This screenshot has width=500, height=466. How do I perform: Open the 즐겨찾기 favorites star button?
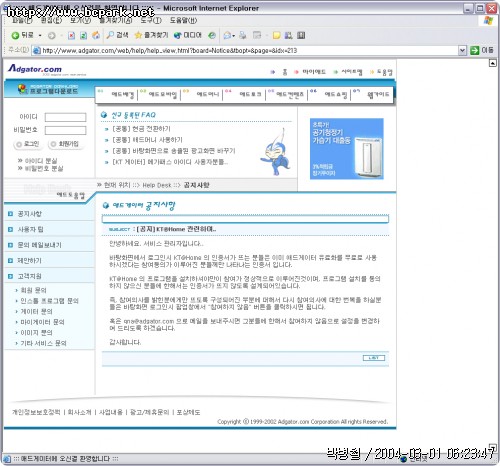(x=151, y=35)
